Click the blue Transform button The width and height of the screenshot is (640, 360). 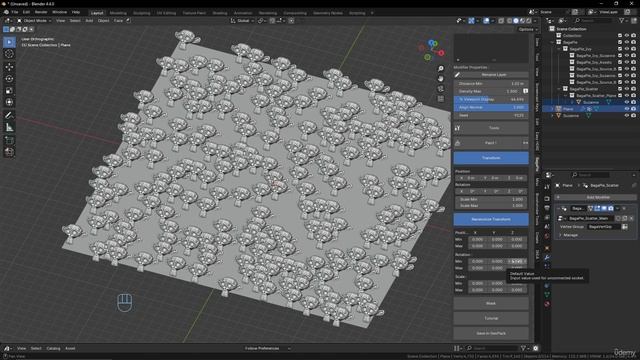491,158
